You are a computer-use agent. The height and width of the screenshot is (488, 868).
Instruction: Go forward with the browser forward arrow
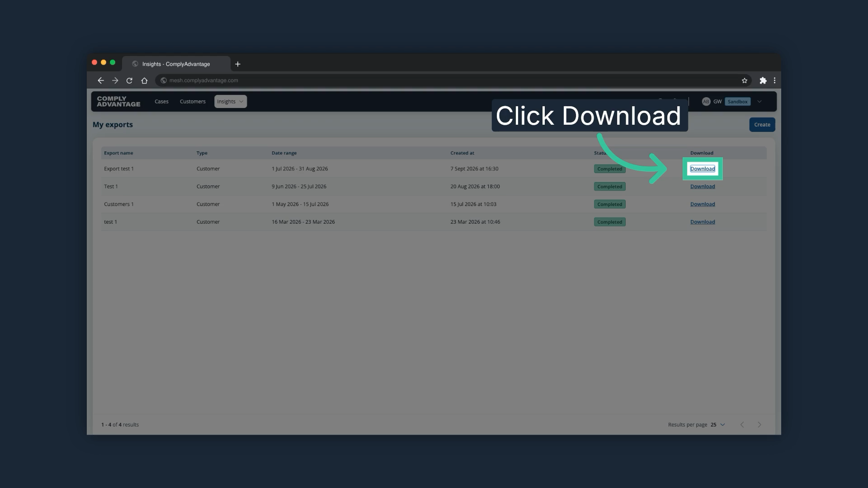click(115, 80)
